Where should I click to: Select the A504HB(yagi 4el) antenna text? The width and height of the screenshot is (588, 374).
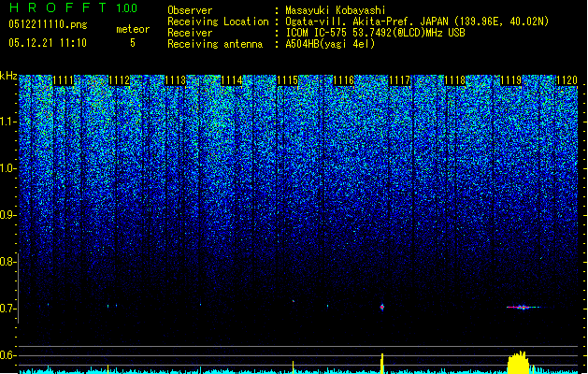[330, 44]
